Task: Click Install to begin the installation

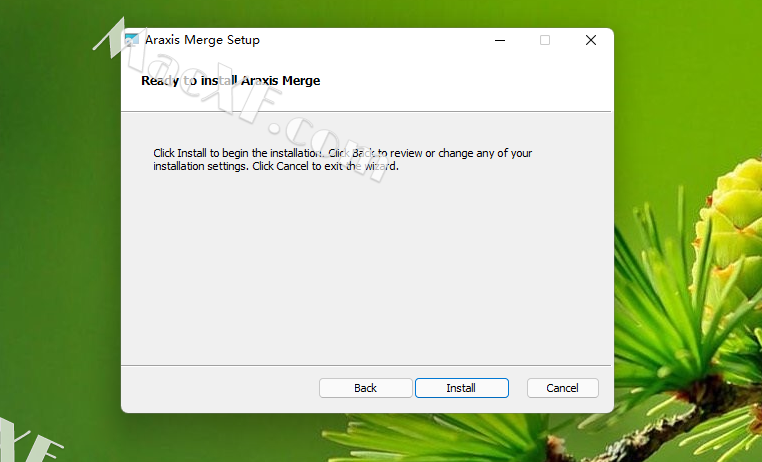Action: tap(462, 388)
